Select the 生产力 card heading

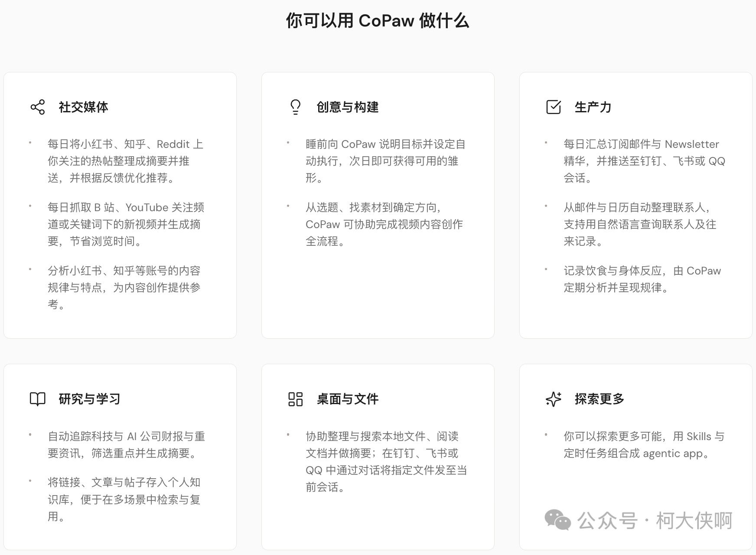pos(593,107)
